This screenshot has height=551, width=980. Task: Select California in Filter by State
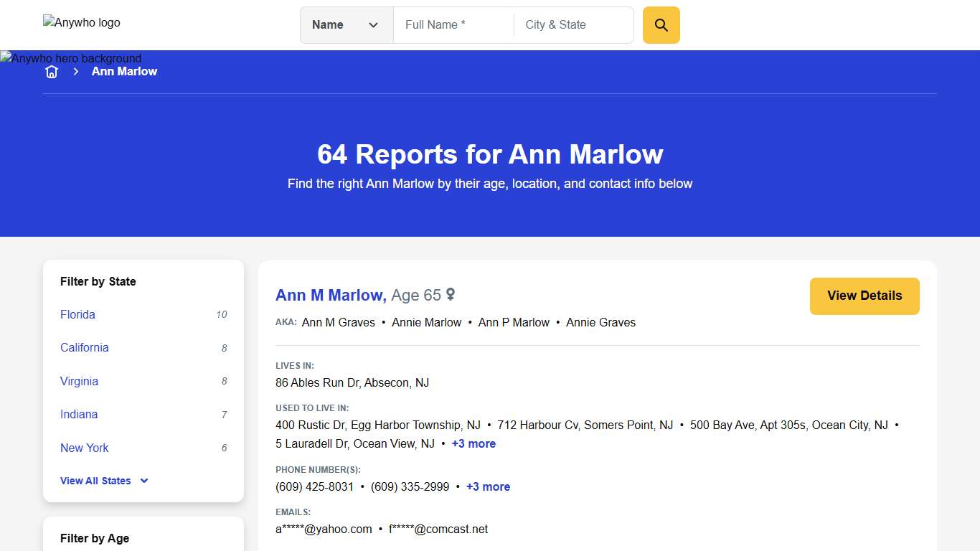[x=84, y=347]
